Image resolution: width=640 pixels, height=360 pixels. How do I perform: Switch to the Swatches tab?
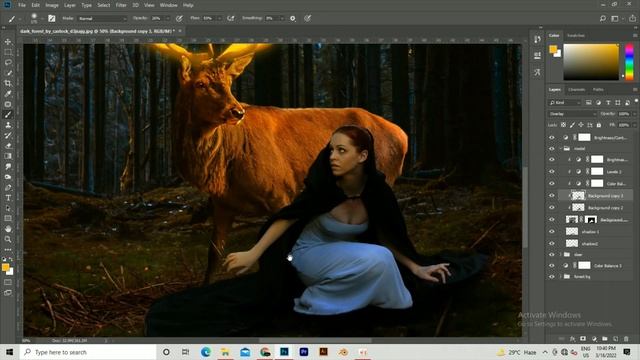coord(576,36)
